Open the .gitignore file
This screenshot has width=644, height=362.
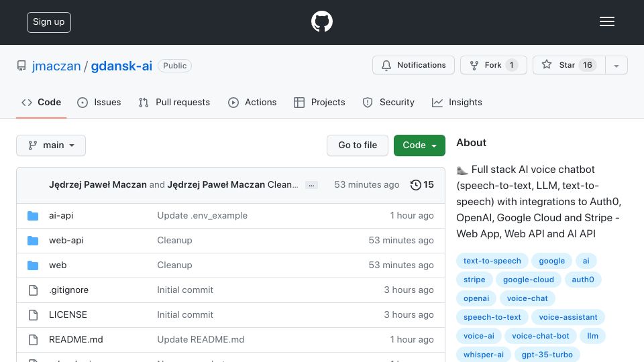click(x=68, y=290)
